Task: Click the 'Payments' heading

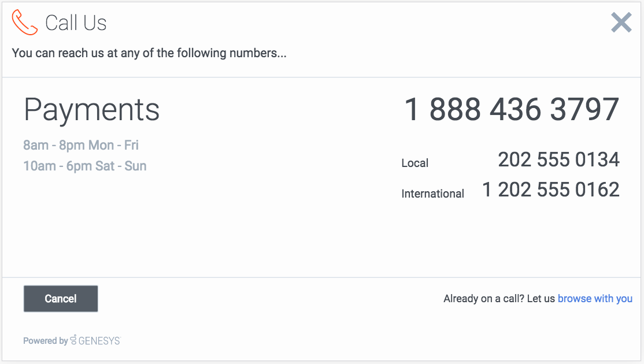Action: click(x=91, y=109)
